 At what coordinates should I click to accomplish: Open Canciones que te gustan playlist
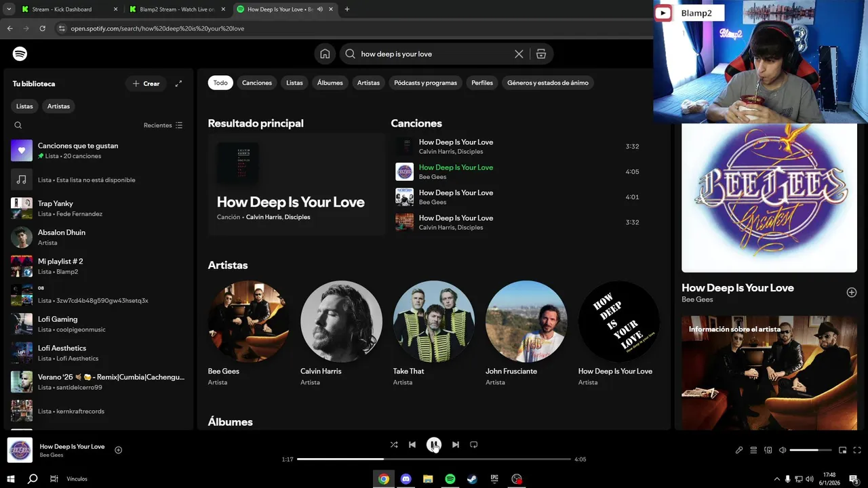pos(99,150)
